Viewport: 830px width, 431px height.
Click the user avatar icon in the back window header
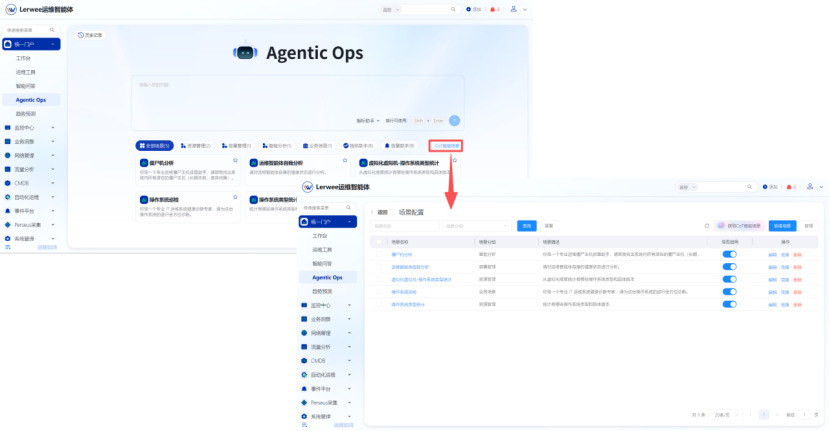coord(513,9)
